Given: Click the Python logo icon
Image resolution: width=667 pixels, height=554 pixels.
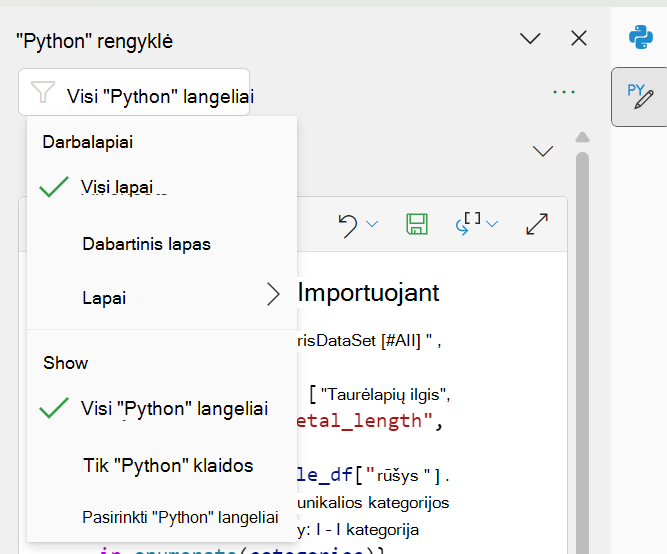Looking at the screenshot, I should [641, 37].
